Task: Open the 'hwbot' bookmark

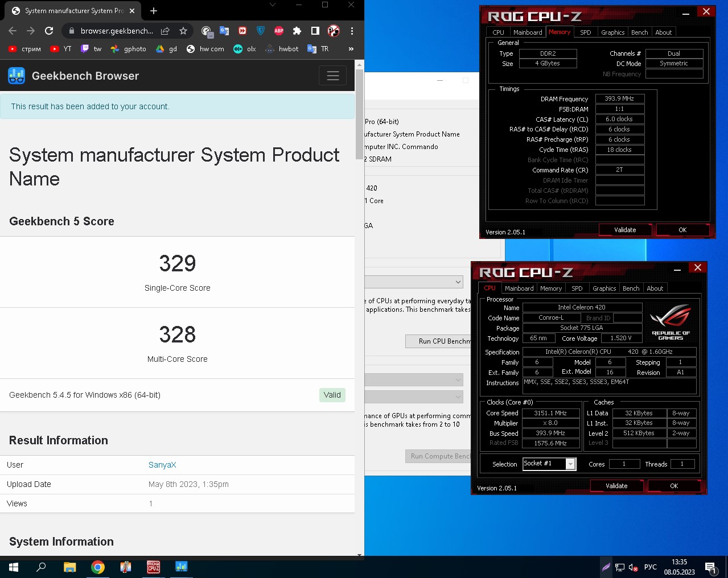Action: 282,49
